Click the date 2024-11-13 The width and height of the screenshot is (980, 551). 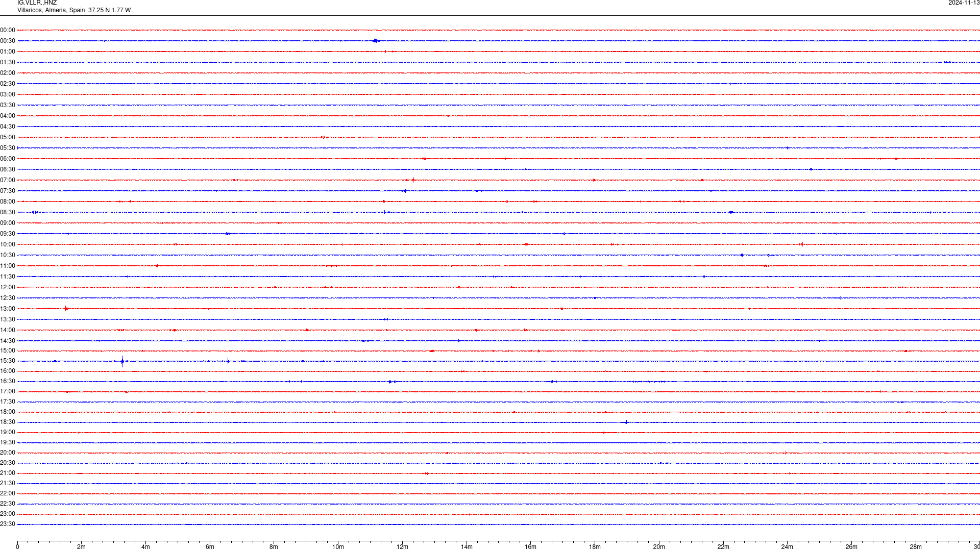(x=964, y=3)
